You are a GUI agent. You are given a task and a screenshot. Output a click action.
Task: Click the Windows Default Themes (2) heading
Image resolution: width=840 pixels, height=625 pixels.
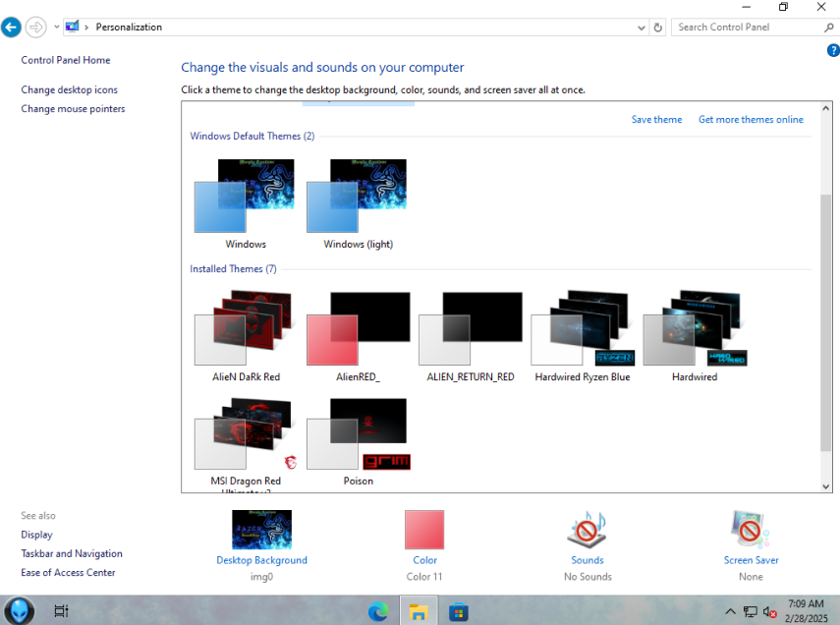tap(252, 136)
